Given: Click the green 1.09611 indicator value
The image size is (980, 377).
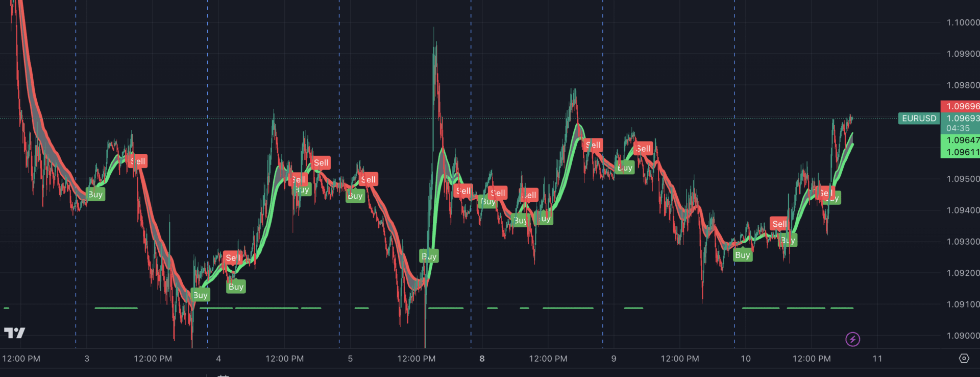Looking at the screenshot, I should point(960,152).
